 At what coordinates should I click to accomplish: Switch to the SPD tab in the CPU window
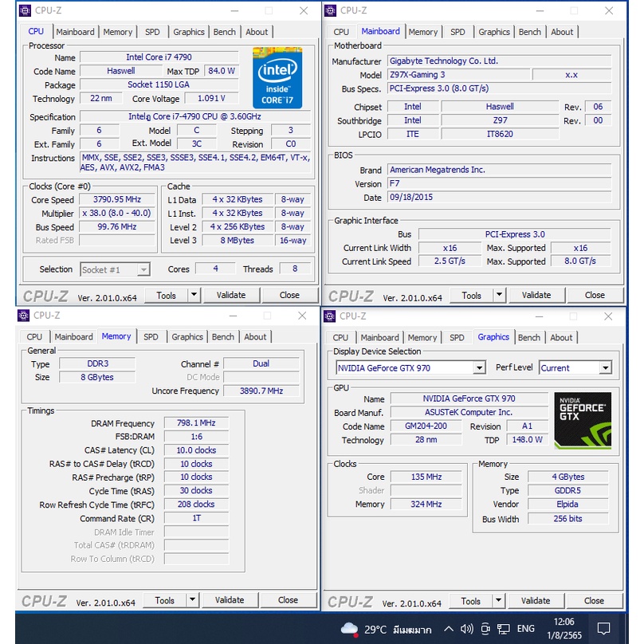tap(152, 32)
